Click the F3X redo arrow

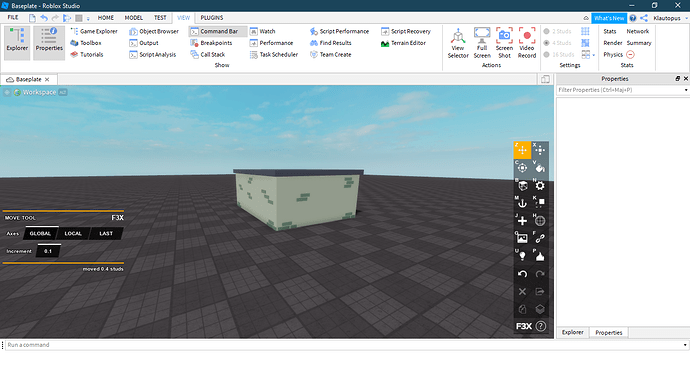pyautogui.click(x=540, y=274)
